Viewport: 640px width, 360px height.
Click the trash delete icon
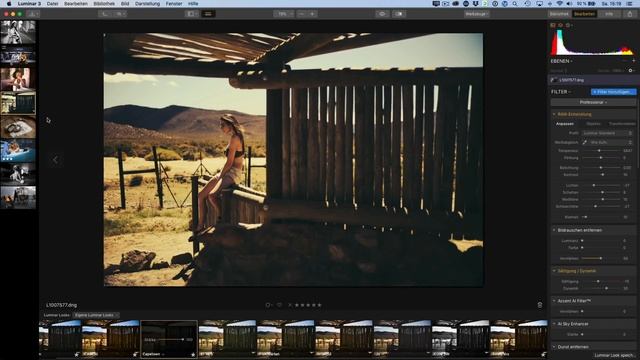pyautogui.click(x=540, y=305)
